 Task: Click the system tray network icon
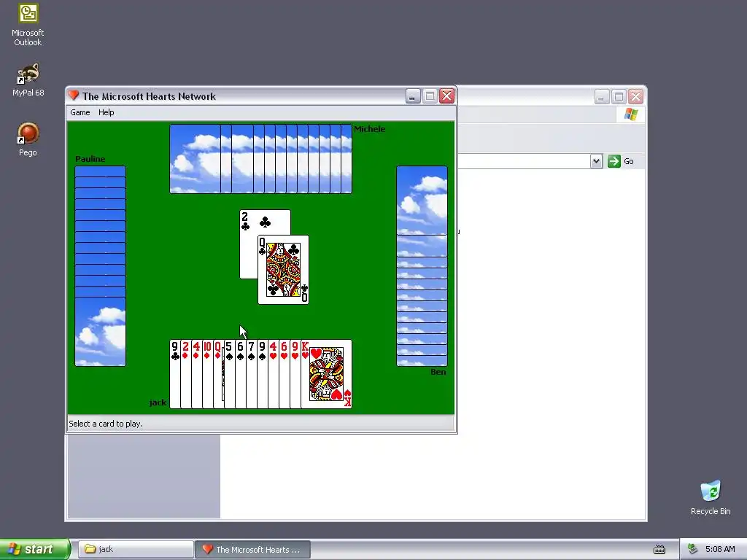click(692, 549)
